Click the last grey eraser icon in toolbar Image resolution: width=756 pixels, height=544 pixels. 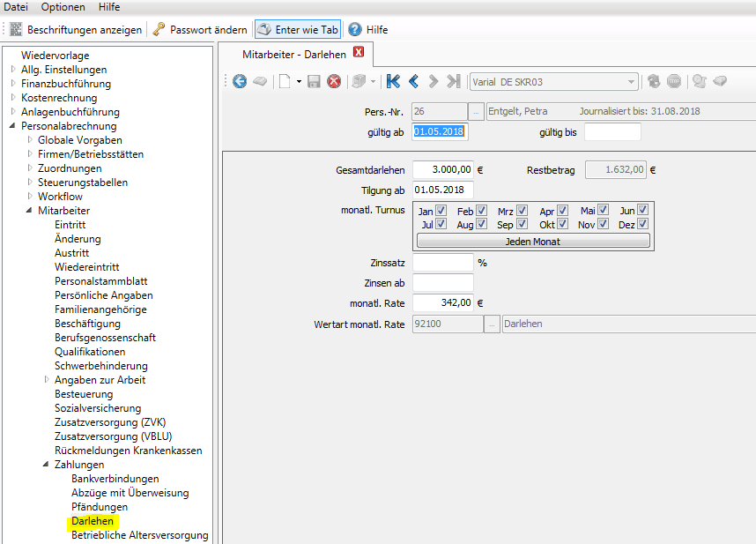[720, 81]
